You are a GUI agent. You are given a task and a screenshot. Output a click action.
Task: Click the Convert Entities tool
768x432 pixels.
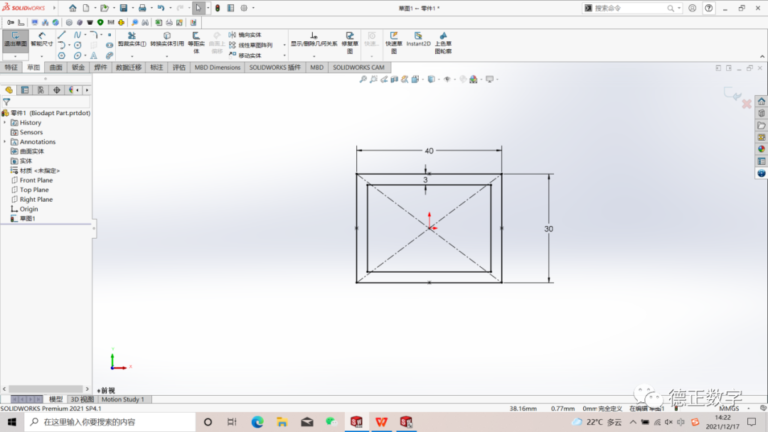[x=167, y=39]
